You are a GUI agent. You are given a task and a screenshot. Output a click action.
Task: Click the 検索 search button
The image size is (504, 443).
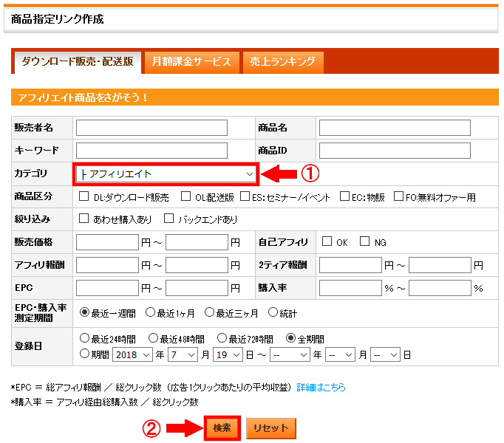pos(222,428)
